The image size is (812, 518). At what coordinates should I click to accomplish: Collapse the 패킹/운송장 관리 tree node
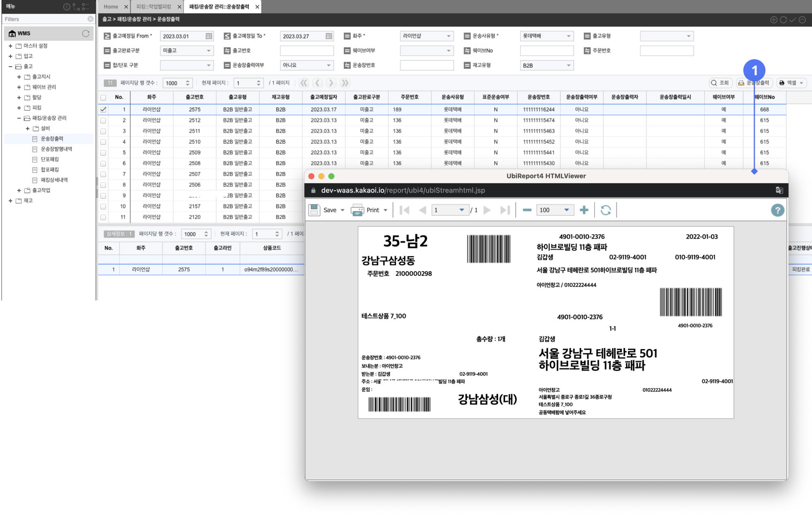(19, 118)
